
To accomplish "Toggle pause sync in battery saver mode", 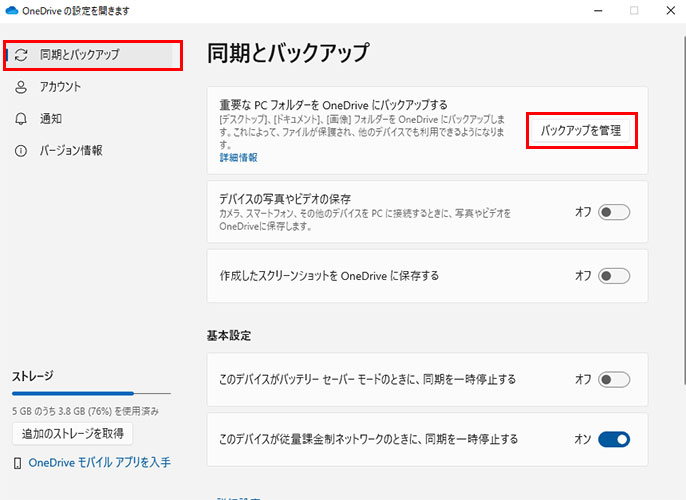I will tap(614, 379).
